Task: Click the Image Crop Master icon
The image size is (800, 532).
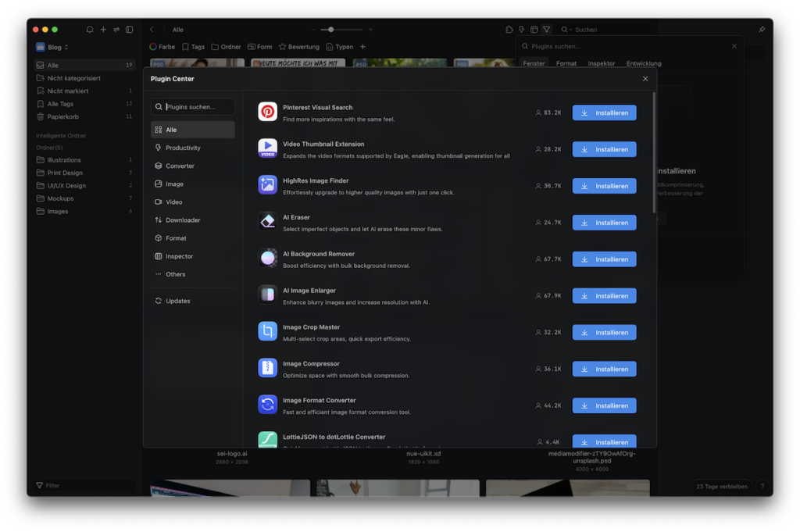Action: point(267,331)
